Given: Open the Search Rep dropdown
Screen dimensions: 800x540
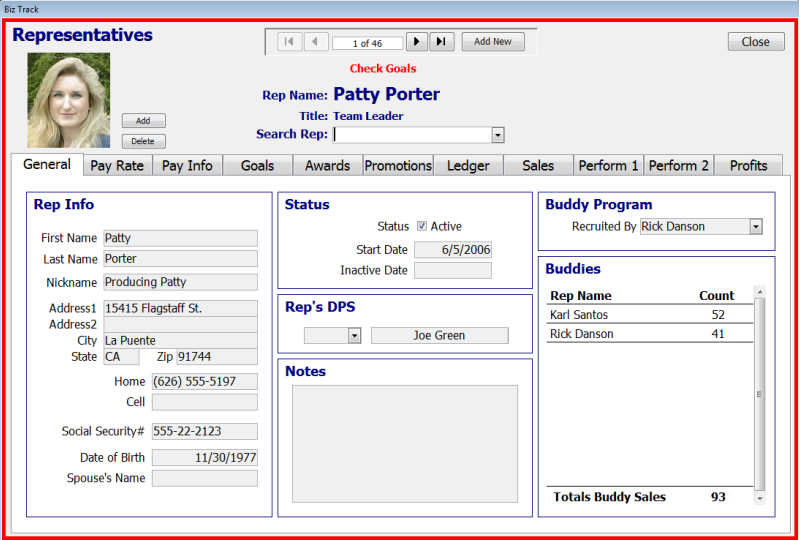Looking at the screenshot, I should click(x=497, y=135).
